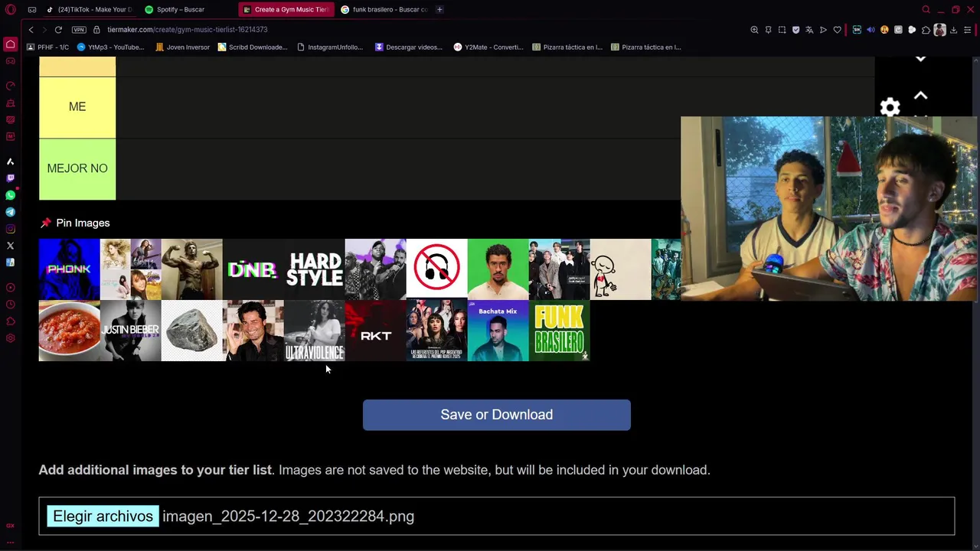Select the ME tier label

click(77, 107)
